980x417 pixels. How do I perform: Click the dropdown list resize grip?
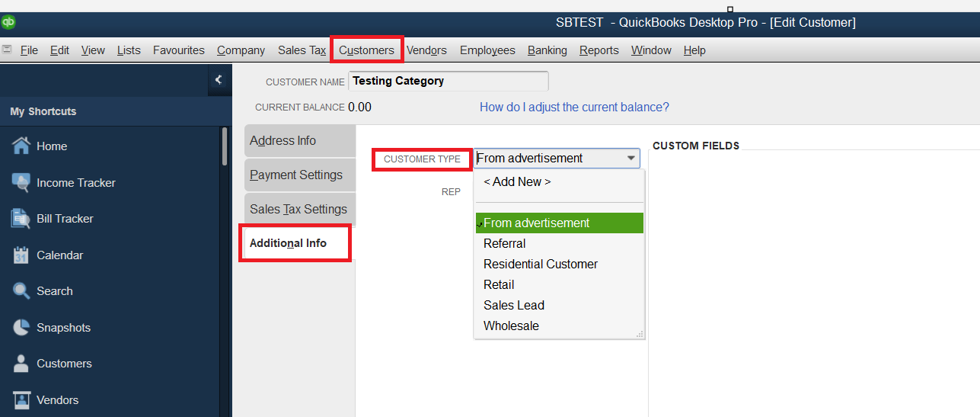640,334
